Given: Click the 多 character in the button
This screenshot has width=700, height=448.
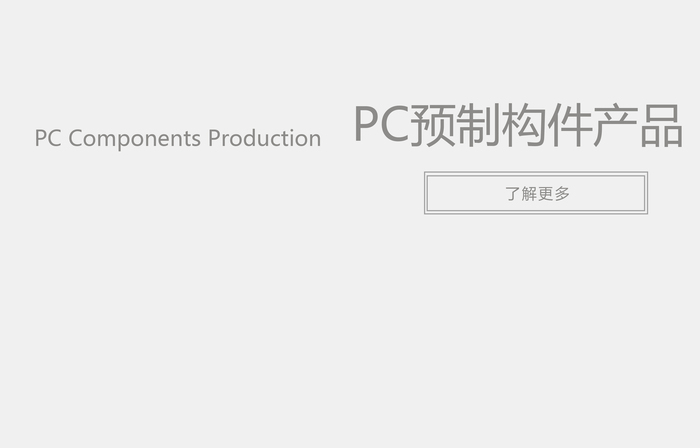Looking at the screenshot, I should tap(562, 194).
